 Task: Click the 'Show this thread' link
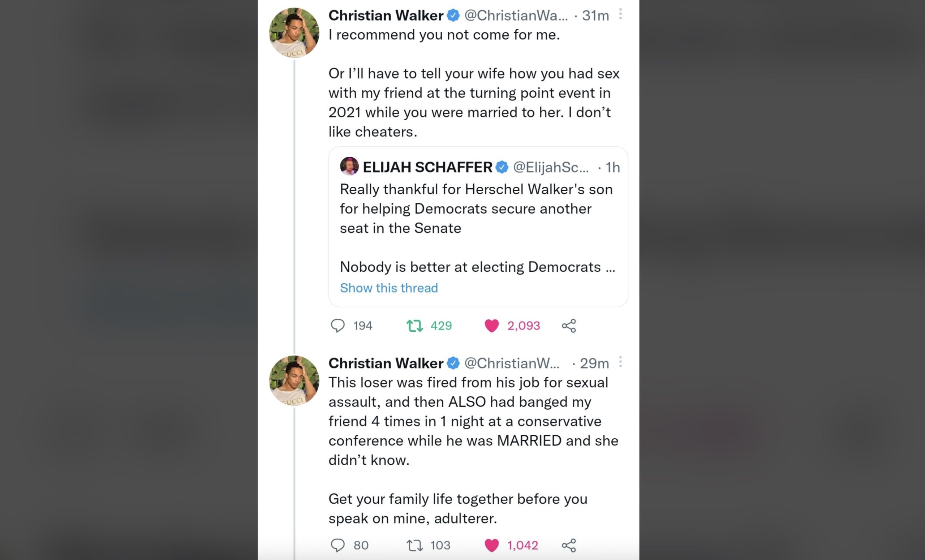388,288
